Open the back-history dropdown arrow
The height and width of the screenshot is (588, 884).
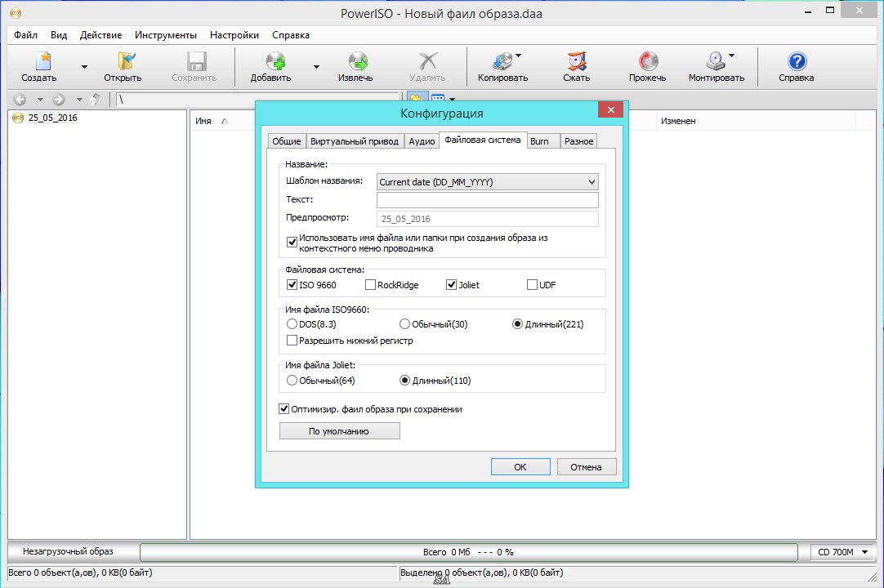click(x=40, y=100)
